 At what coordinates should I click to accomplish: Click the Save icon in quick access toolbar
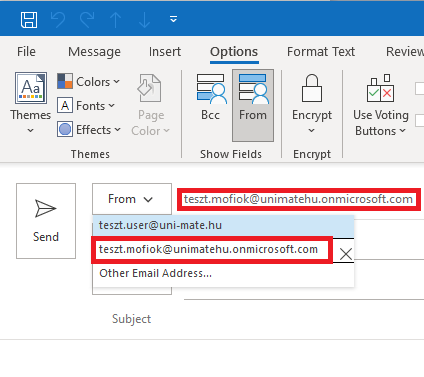click(x=29, y=20)
